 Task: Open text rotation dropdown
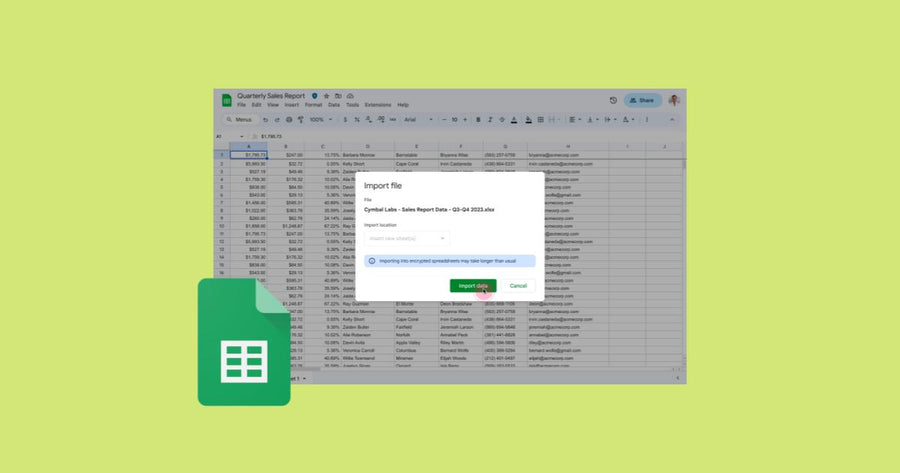[629, 120]
